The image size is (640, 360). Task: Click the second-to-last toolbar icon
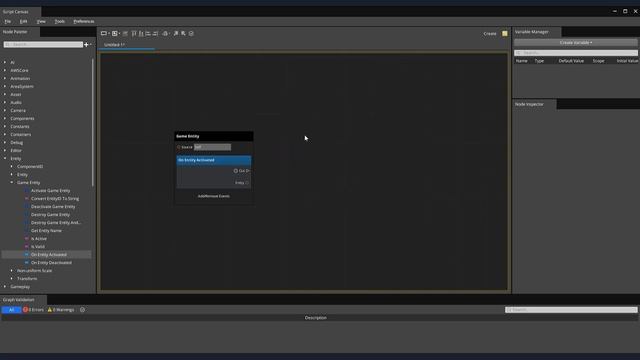[183, 33]
